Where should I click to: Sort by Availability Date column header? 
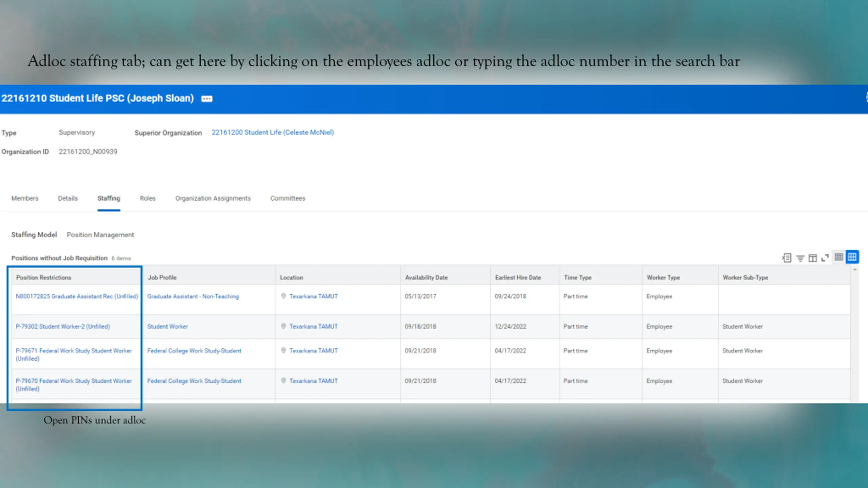[426, 278]
